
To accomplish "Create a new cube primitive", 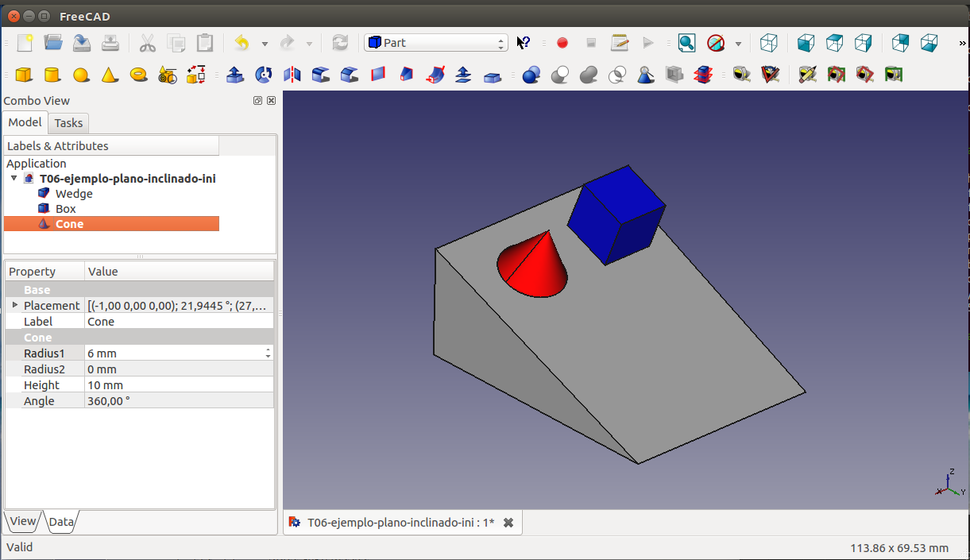I will (24, 75).
